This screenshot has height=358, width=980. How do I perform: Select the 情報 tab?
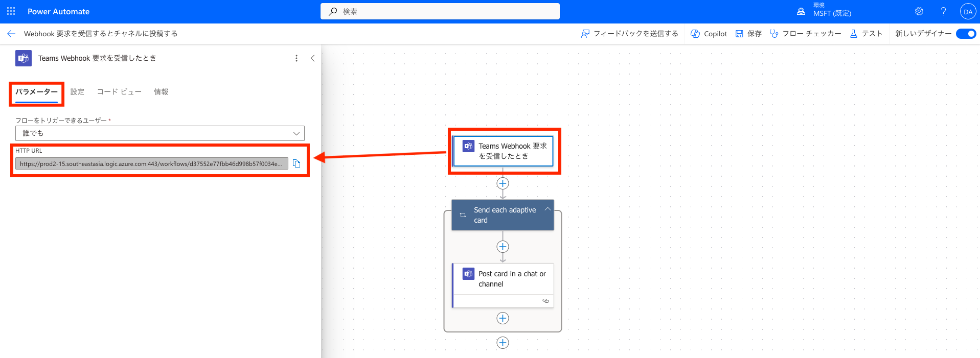point(161,92)
